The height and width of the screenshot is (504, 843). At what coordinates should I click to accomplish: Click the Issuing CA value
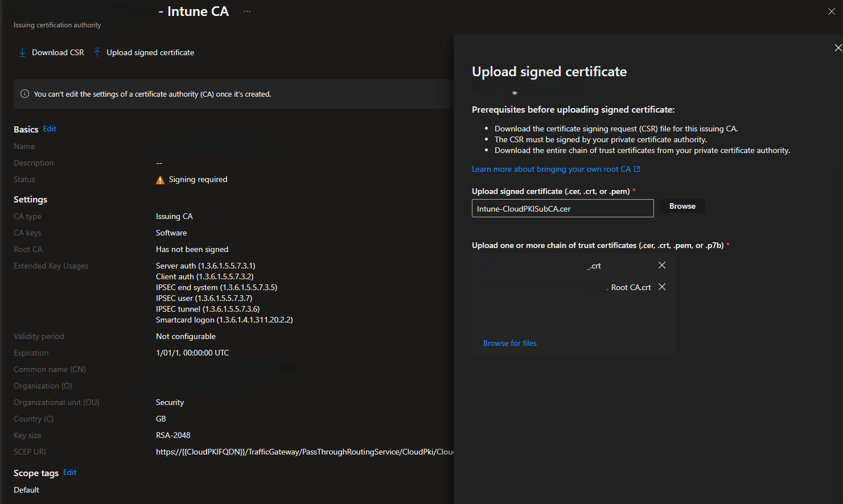174,217
